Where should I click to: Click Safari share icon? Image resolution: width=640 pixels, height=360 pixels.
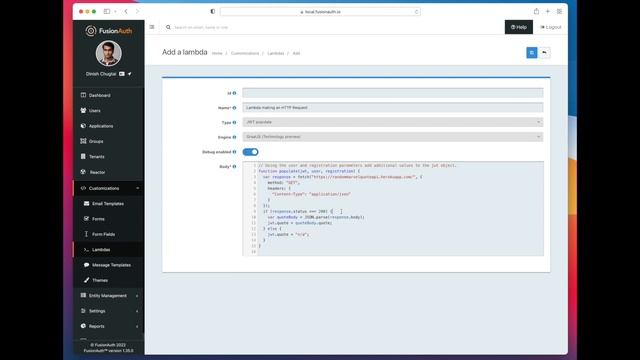[x=536, y=11]
